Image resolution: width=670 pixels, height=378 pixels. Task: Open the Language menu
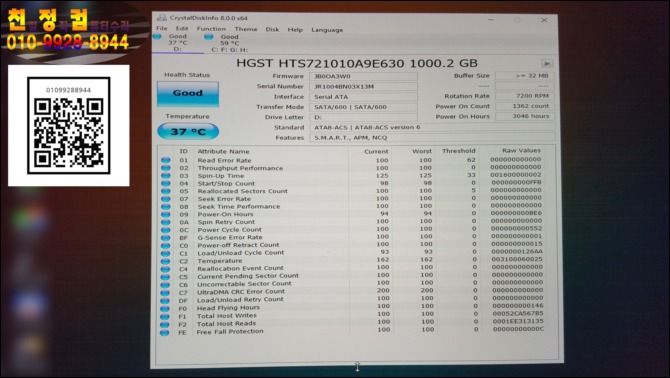[327, 30]
